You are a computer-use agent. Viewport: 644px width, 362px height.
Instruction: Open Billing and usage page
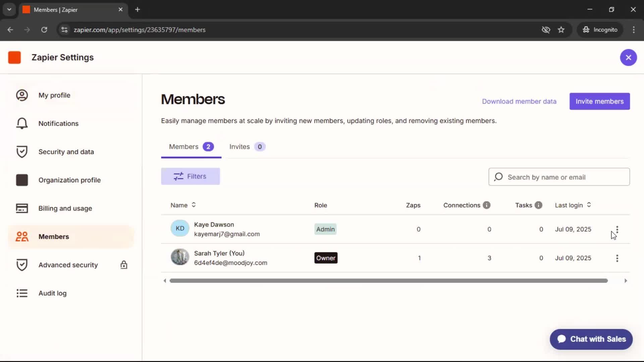point(71,208)
